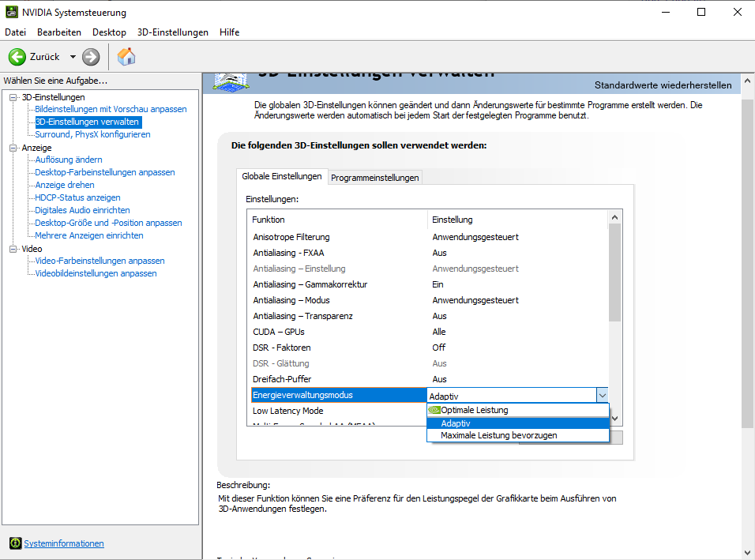Open the Desktop menu
Viewport: 755px width, 560px height.
pos(109,32)
